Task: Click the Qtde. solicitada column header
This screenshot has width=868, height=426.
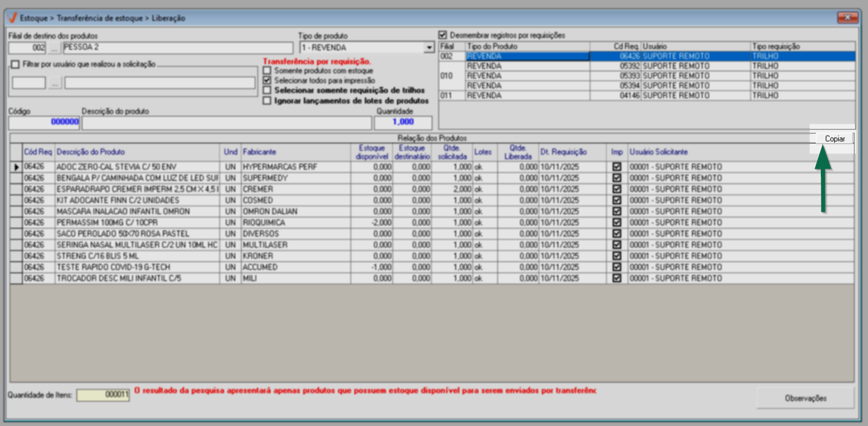Action: point(452,152)
